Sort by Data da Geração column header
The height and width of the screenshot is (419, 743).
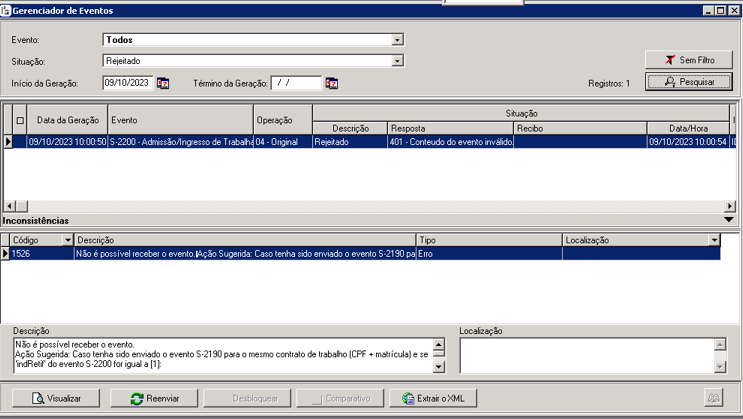point(68,121)
